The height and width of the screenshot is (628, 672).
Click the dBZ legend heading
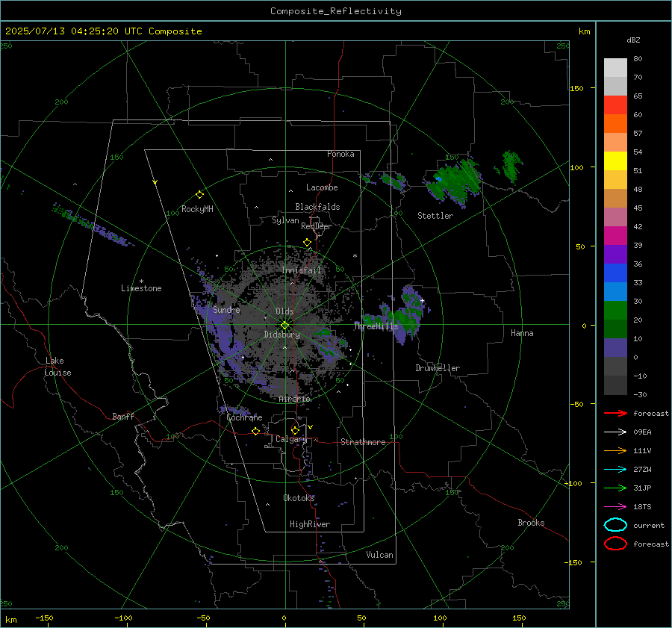tap(633, 40)
